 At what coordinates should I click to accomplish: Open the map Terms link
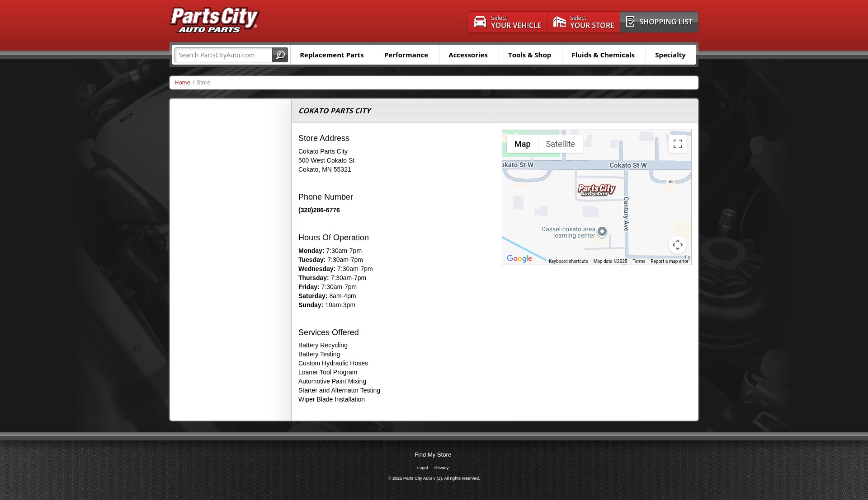click(x=639, y=262)
